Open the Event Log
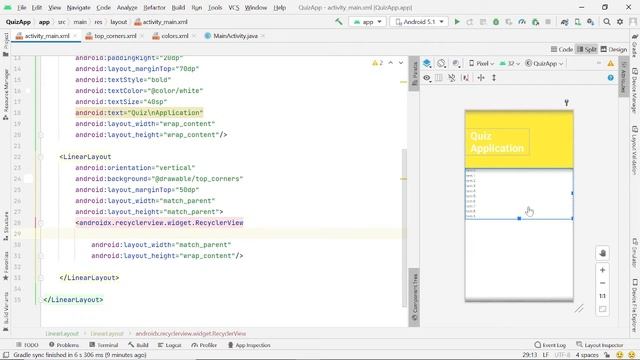Screen dimensions: 640x360 550,345
